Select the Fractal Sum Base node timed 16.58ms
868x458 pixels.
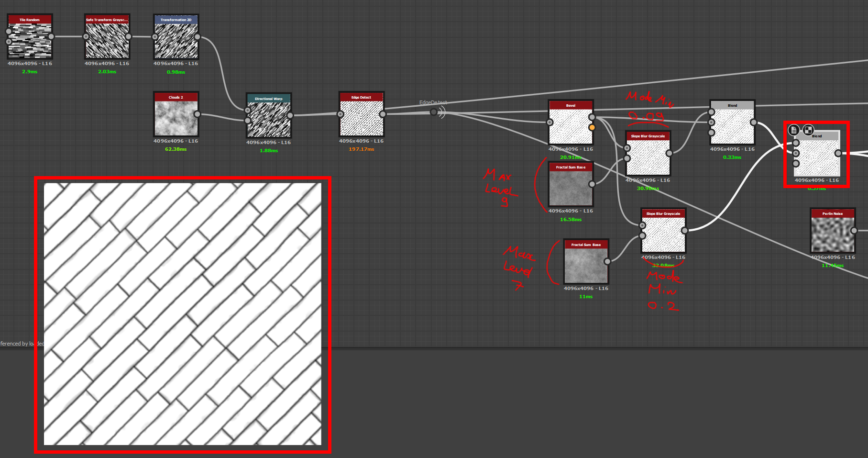click(x=571, y=184)
